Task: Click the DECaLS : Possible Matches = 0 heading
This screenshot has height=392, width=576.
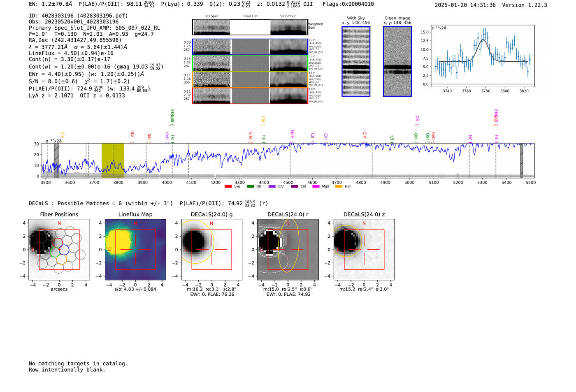Action: tap(101, 203)
